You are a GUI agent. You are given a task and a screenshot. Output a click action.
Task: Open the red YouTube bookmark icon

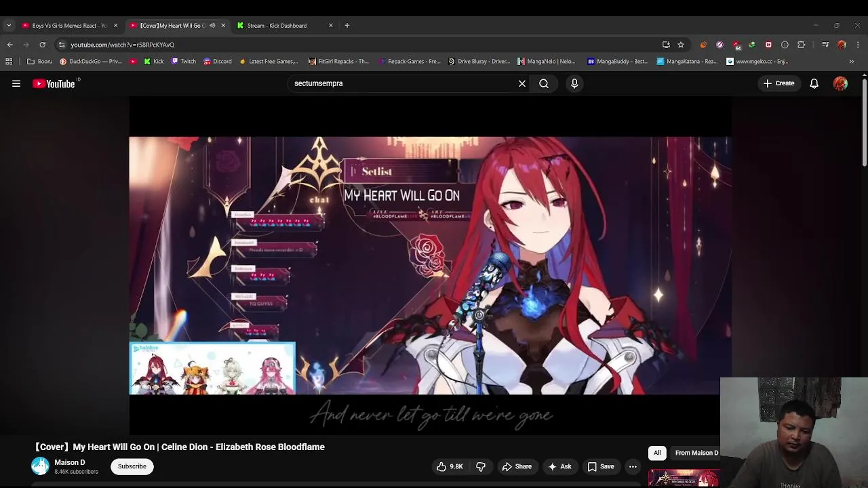[x=133, y=61]
